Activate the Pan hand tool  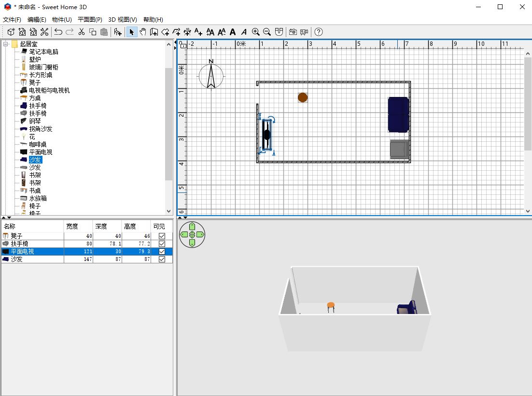143,32
